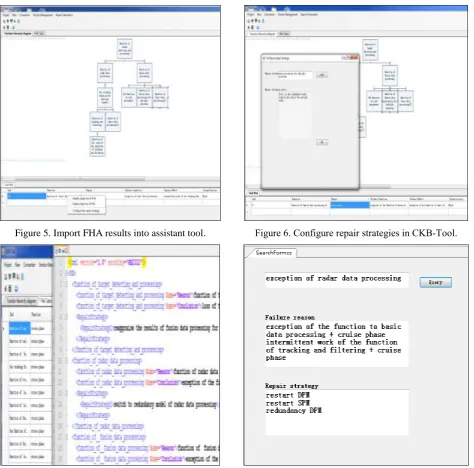Open View menu in the XML editor window

pyautogui.click(x=17, y=265)
